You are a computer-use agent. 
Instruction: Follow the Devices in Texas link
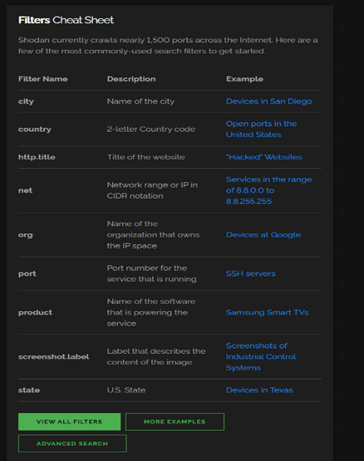259,390
